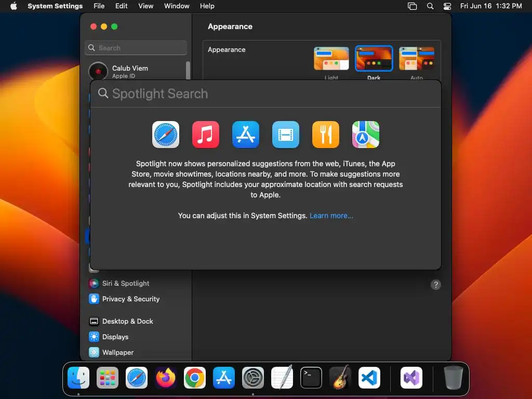Screen dimensions: 532x399
Task: Open Control Center from menu bar
Action: coord(447,6)
